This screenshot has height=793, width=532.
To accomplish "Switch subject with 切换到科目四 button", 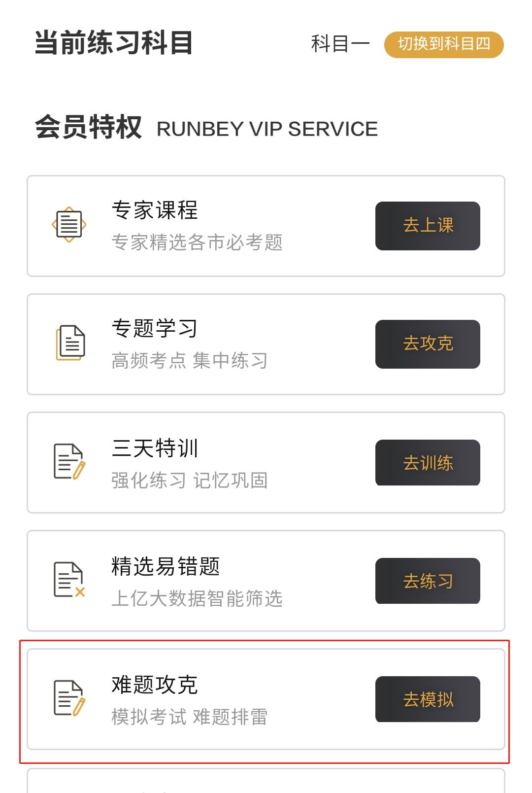I will pos(444,44).
